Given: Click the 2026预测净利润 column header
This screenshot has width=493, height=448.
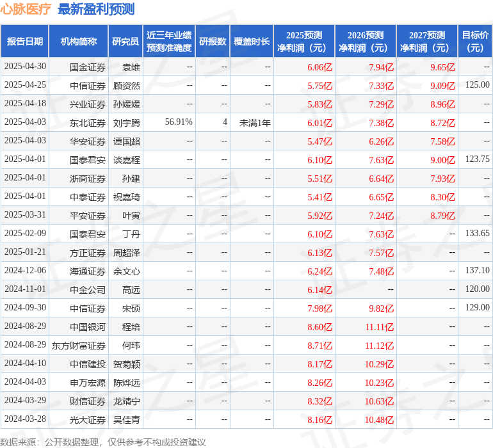Looking at the screenshot, I should click(366, 41).
